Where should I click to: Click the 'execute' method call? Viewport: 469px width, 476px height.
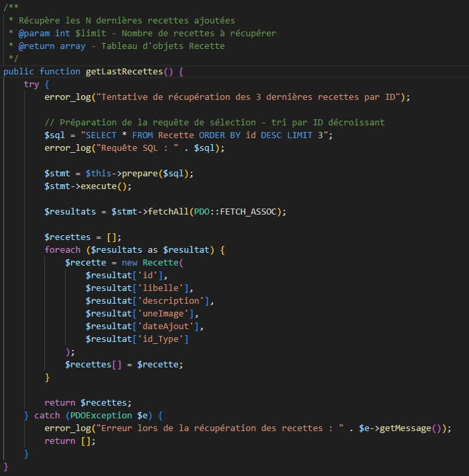pyautogui.click(x=98, y=186)
